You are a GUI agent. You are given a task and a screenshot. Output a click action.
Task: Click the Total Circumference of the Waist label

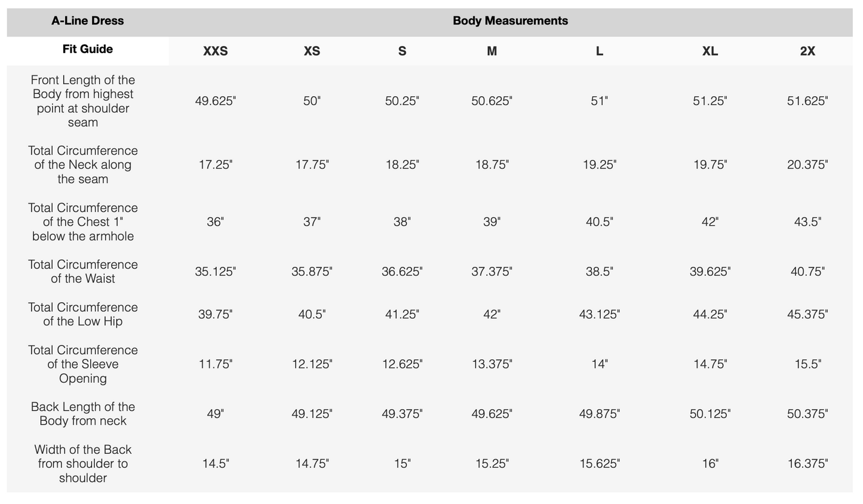click(83, 272)
